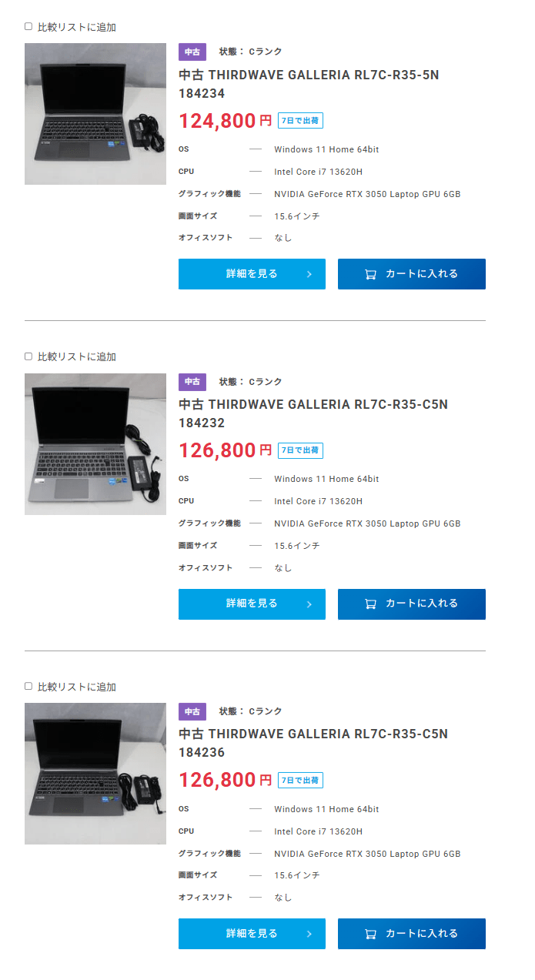Check 比較リストに追加 for GALLERIA 184236
The width and height of the screenshot is (535, 980).
28,686
